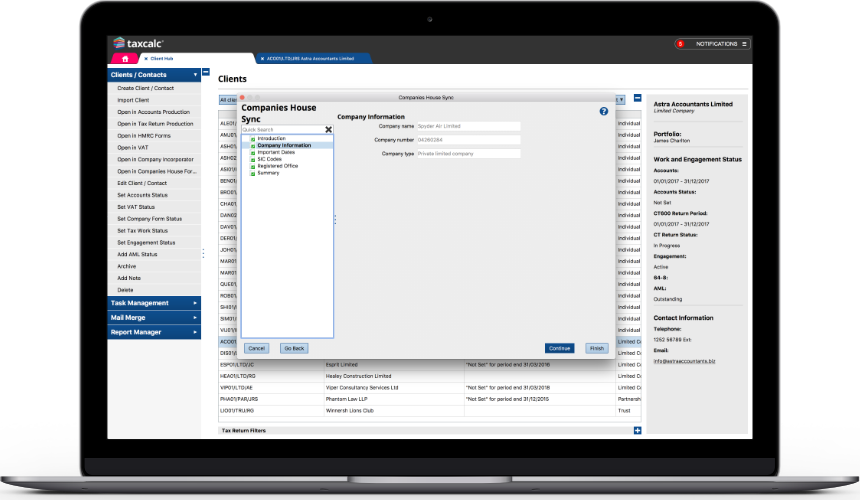860x500 pixels.
Task: Clear the Quick Search field
Action: 329,129
